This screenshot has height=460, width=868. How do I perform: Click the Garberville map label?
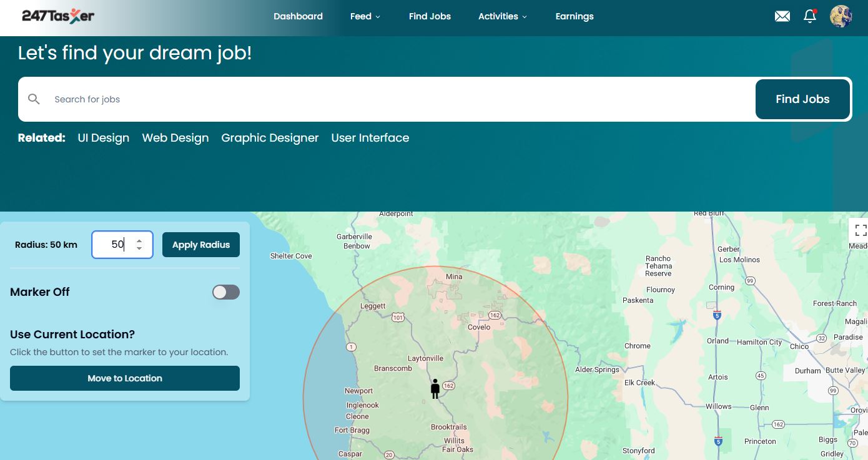pyautogui.click(x=354, y=237)
